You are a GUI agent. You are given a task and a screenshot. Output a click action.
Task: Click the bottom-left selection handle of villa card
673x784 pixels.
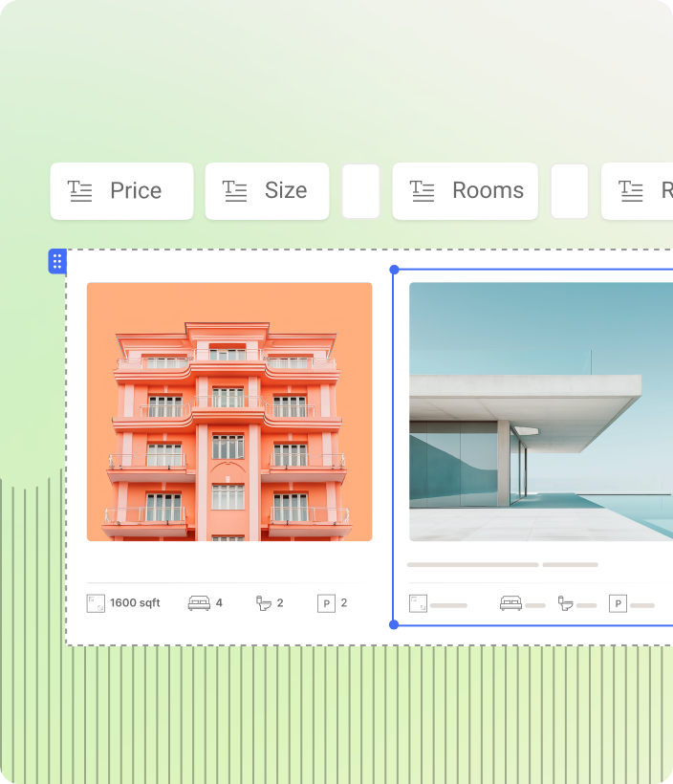[394, 624]
